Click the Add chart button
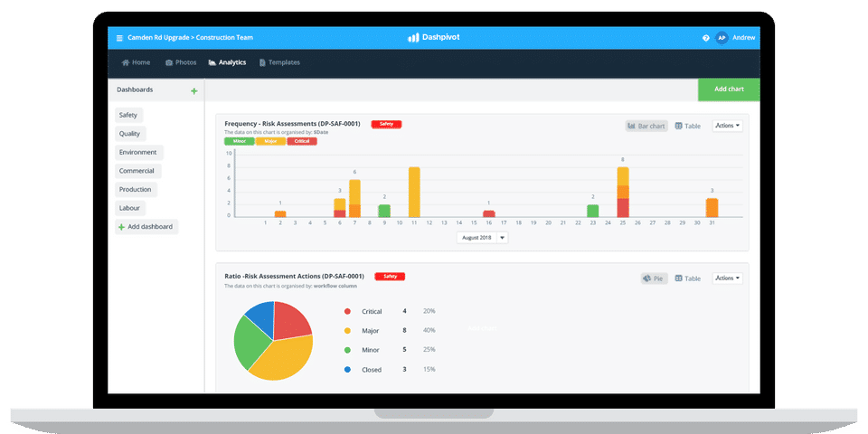Screen dimensions: 868x434 (729, 90)
